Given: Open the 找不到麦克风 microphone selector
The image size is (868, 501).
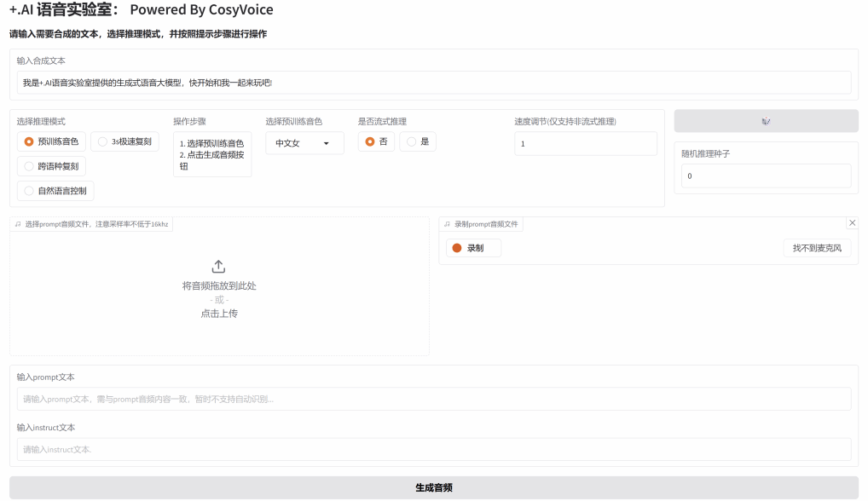Looking at the screenshot, I should [x=816, y=248].
